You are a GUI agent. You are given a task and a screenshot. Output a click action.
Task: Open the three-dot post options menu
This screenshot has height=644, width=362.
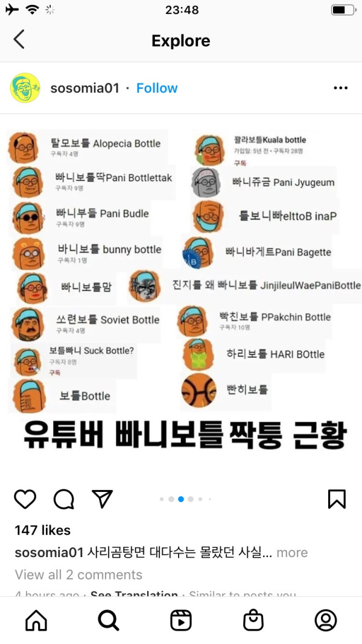tap(341, 88)
